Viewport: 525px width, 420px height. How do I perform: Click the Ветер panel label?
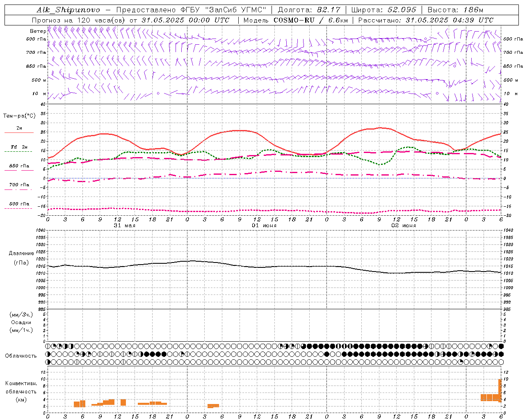pyautogui.click(x=38, y=31)
